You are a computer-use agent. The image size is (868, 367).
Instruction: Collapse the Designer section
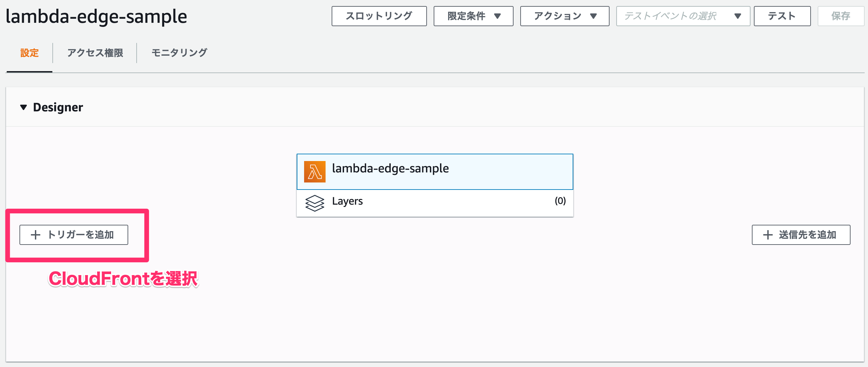tap(23, 107)
